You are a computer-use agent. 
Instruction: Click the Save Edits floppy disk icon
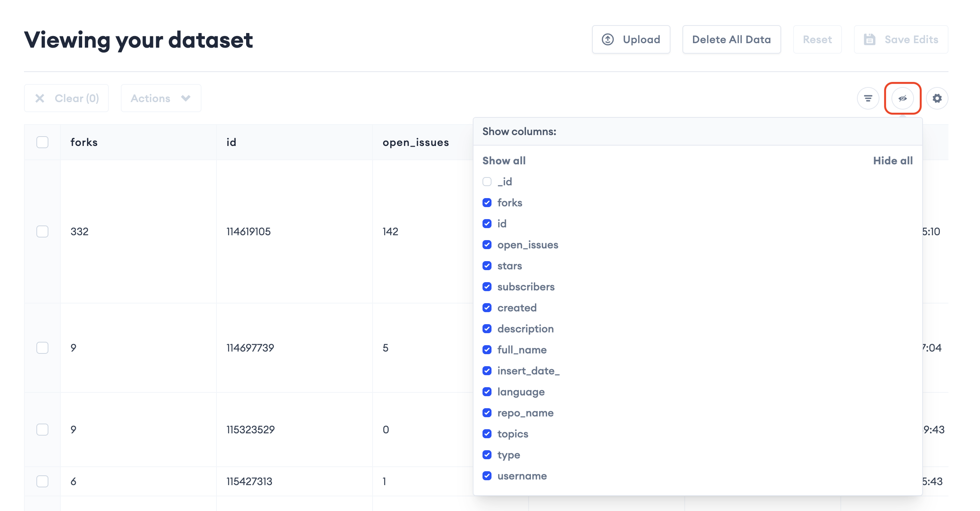coord(869,39)
